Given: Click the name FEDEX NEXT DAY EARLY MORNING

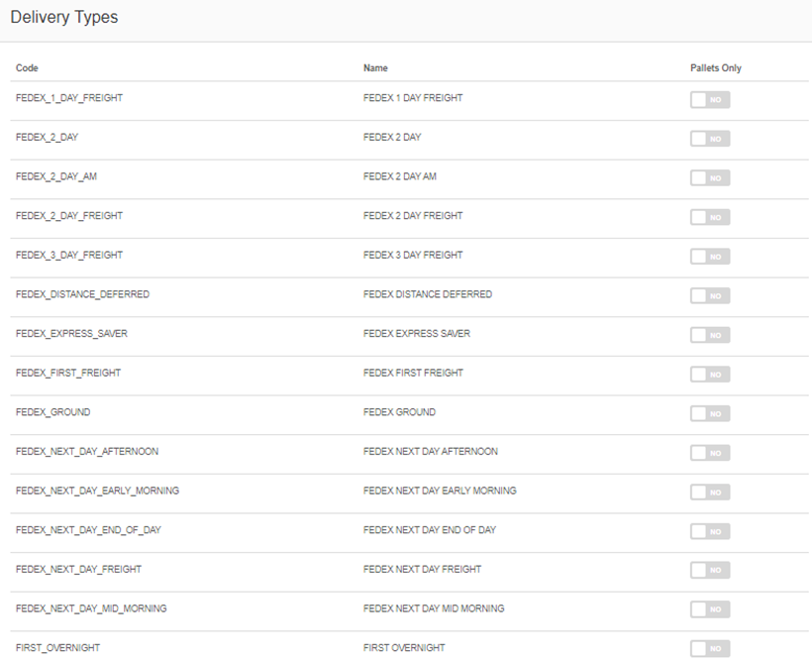Looking at the screenshot, I should pyautogui.click(x=441, y=491).
